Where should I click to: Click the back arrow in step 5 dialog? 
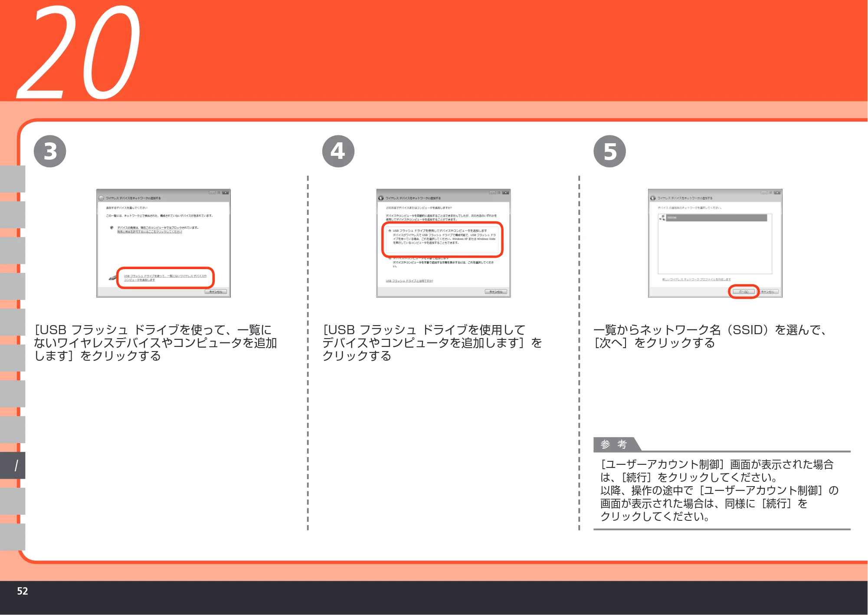(653, 198)
